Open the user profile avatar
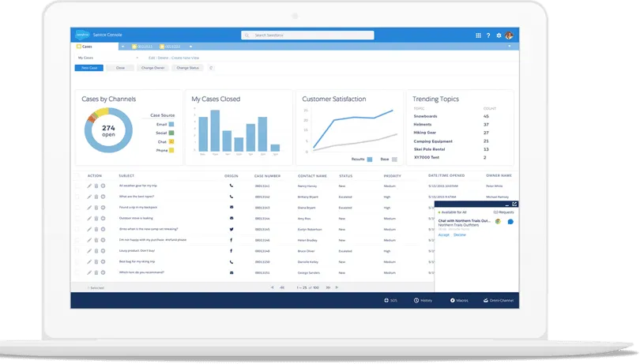The image size is (640, 364). point(509,36)
